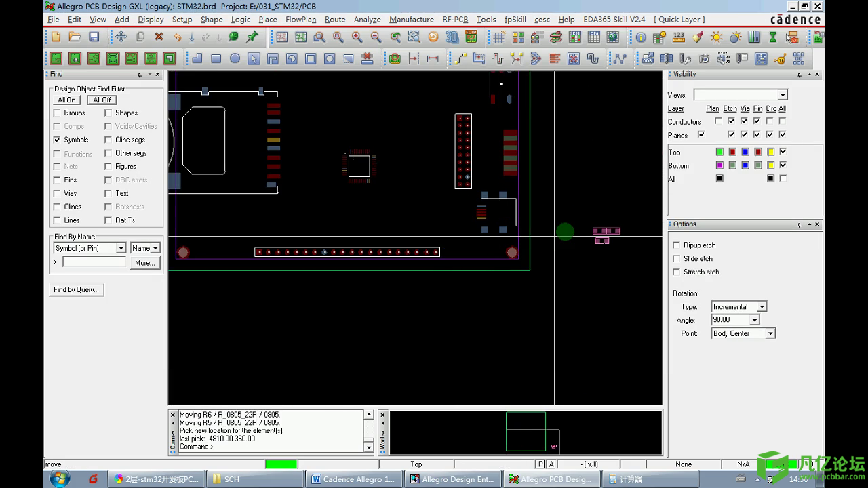
Task: Open the EDA365 Skill V2.4 menu
Action: [614, 19]
